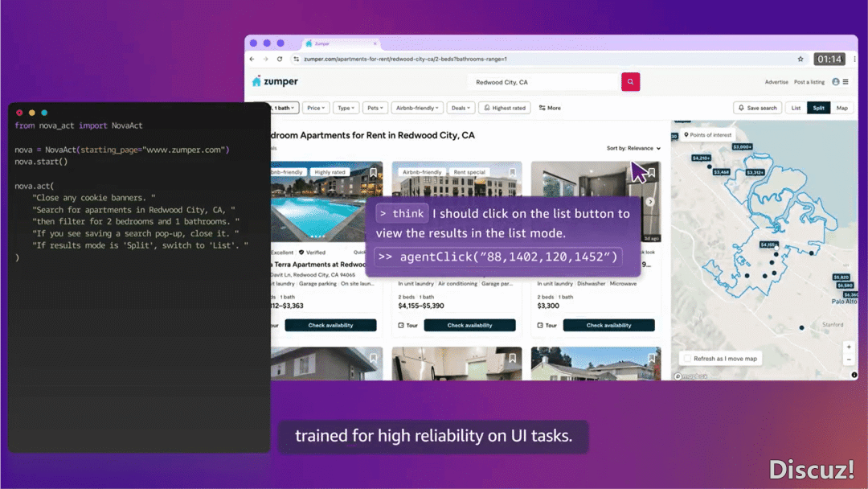Click next photo arrow on third listing

coord(651,202)
